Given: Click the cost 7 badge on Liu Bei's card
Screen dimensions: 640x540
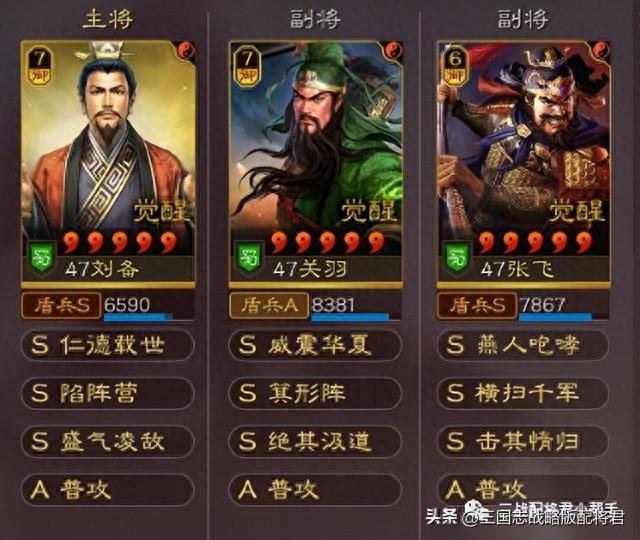Looking at the screenshot, I should (x=40, y=65).
